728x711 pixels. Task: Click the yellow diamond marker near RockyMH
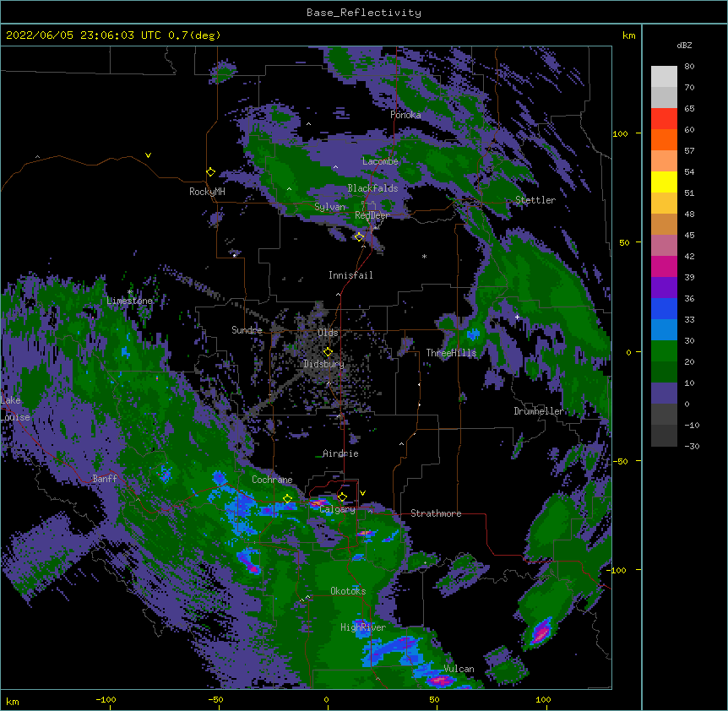[x=210, y=171]
